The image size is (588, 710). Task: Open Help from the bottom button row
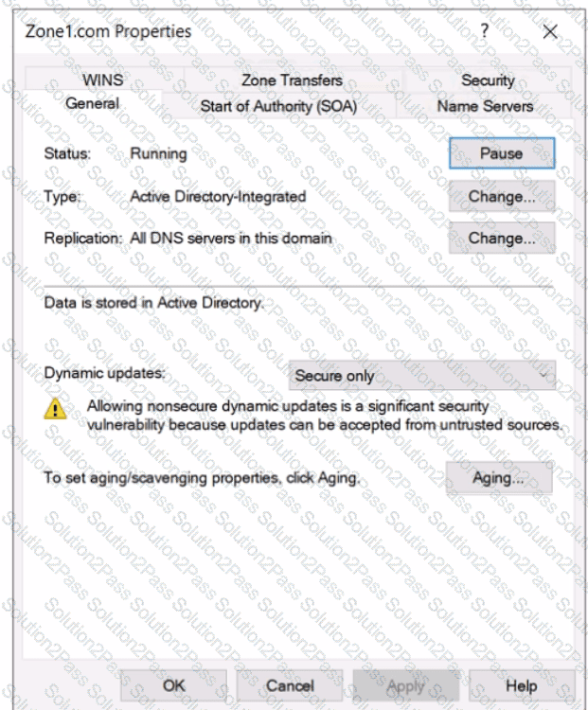pyautogui.click(x=522, y=685)
